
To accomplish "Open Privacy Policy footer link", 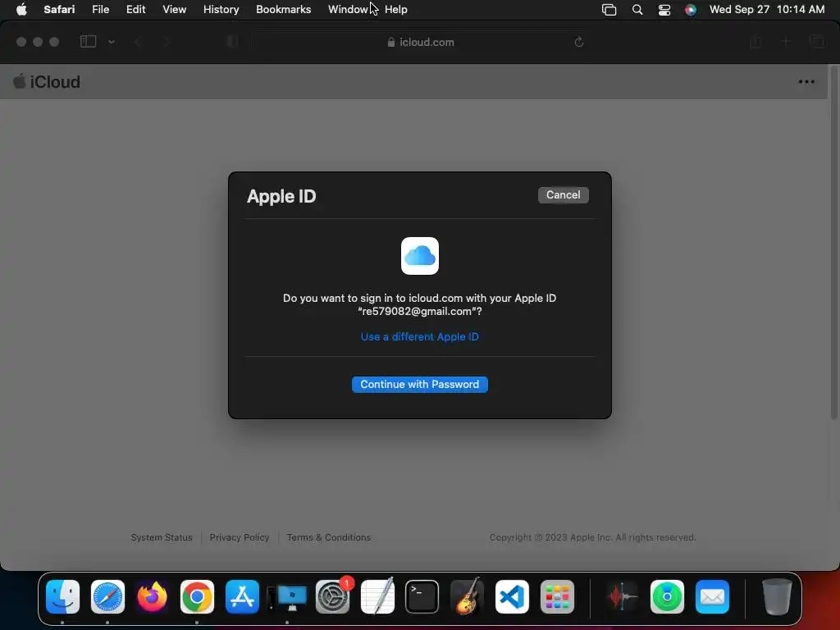I will pyautogui.click(x=240, y=537).
